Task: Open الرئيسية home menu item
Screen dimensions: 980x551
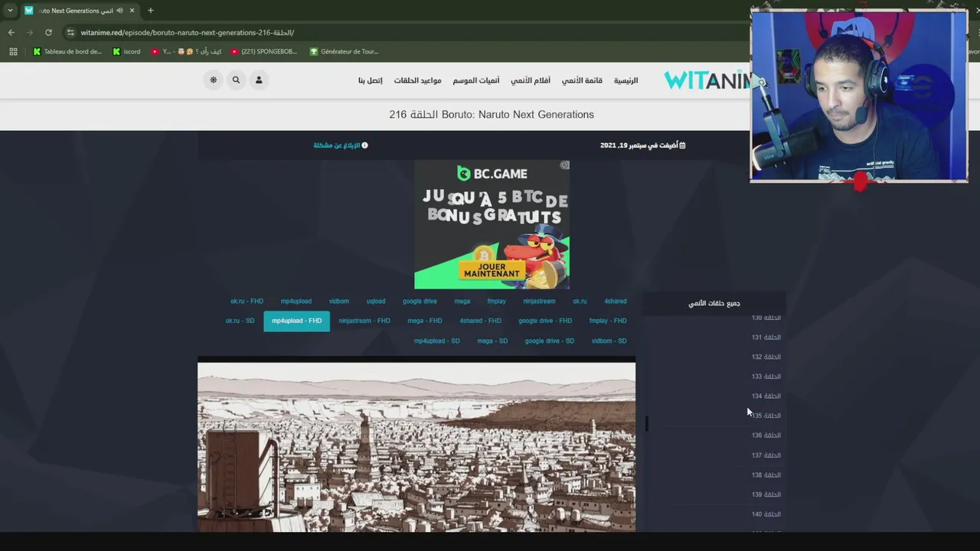Action: pyautogui.click(x=626, y=80)
